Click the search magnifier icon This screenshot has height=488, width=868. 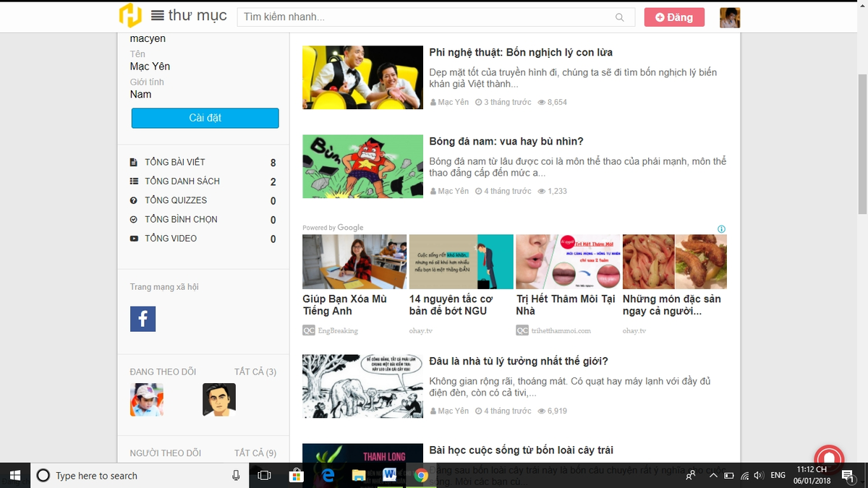tap(620, 17)
